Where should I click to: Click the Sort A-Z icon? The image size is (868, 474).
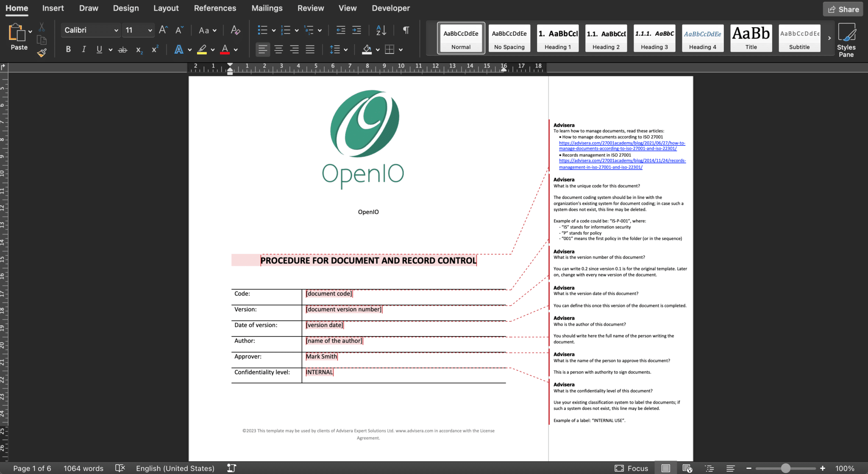tap(381, 30)
